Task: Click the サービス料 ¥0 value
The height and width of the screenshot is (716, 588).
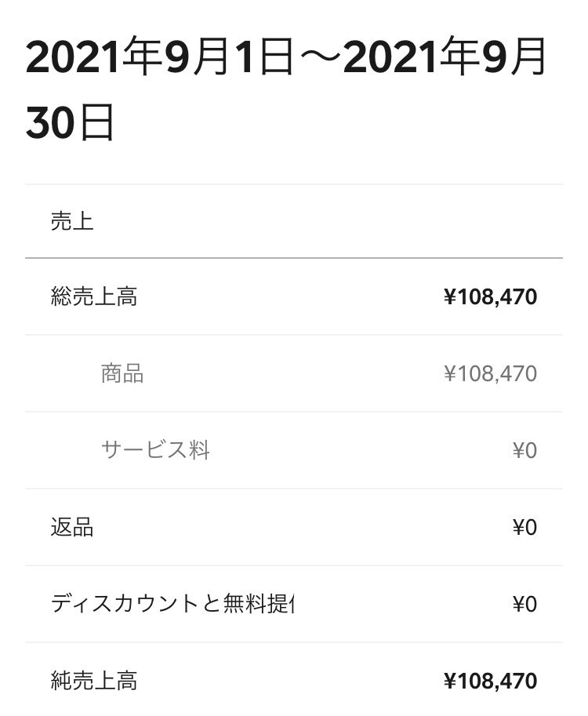Action: point(524,450)
